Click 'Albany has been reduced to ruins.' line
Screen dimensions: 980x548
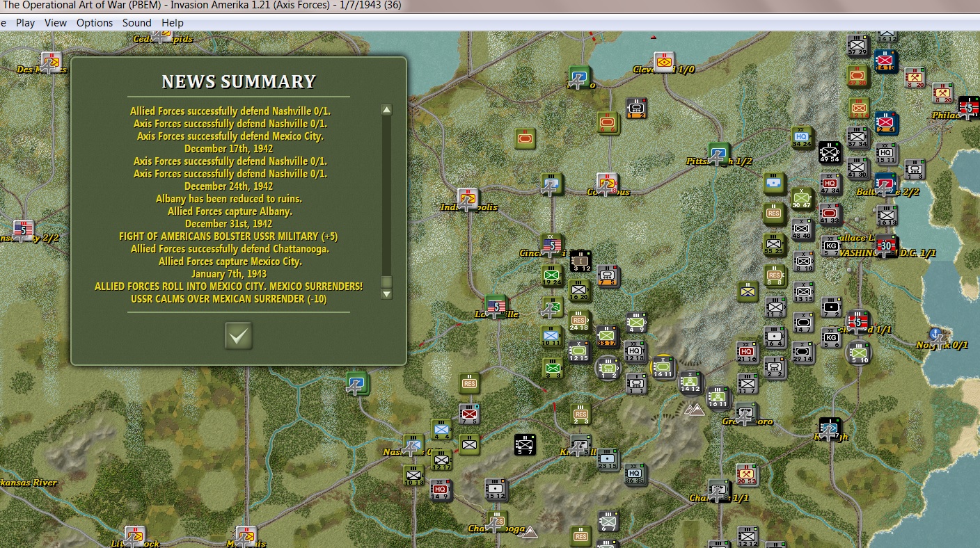point(229,199)
